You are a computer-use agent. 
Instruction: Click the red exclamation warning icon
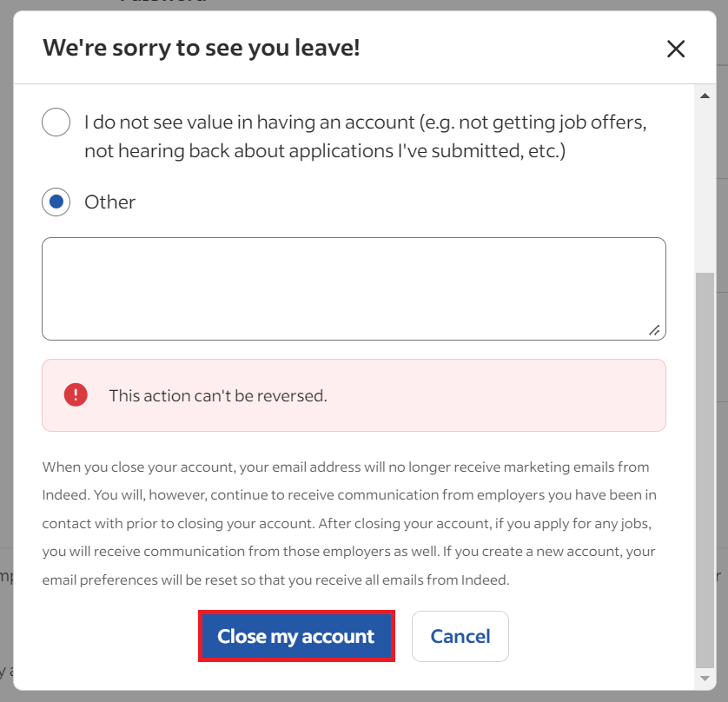point(76,394)
